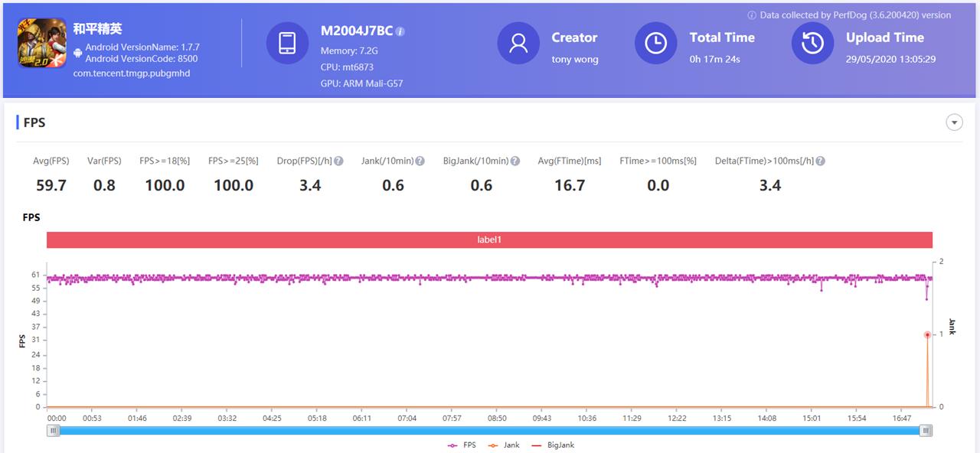Image resolution: width=980 pixels, height=453 pixels.
Task: Click the FPS>=25[%] label
Action: [x=234, y=161]
